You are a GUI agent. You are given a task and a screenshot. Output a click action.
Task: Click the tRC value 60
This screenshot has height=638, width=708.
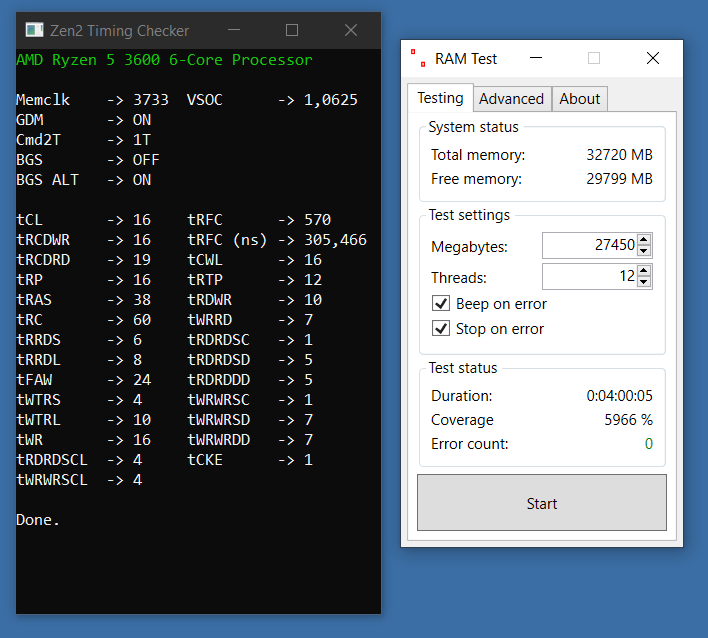142,320
